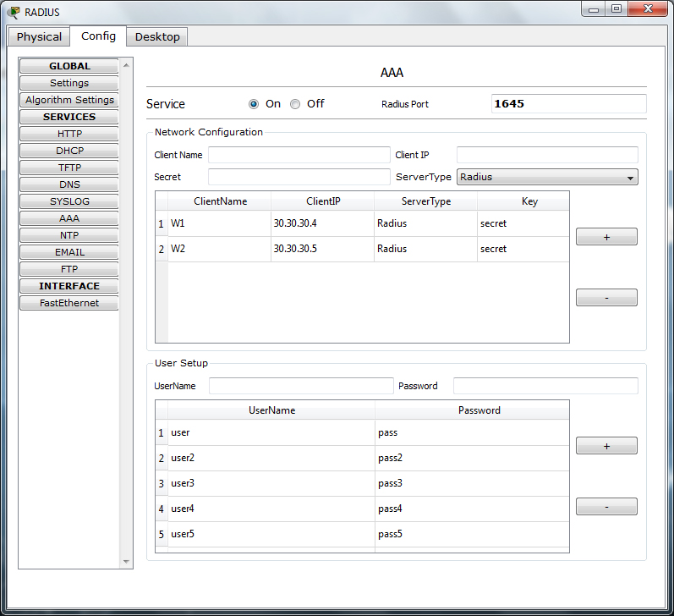Click the Client IP input field
This screenshot has width=674, height=616.
(x=547, y=155)
